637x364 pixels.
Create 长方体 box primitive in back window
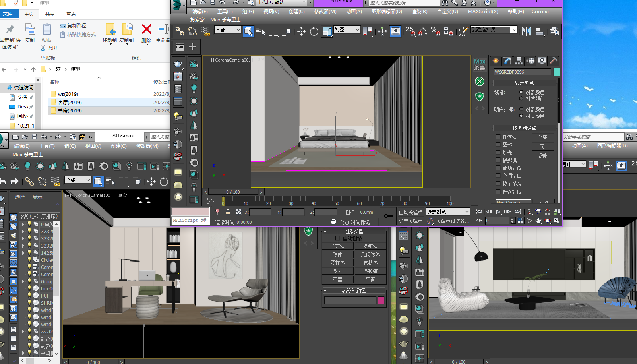[337, 246]
